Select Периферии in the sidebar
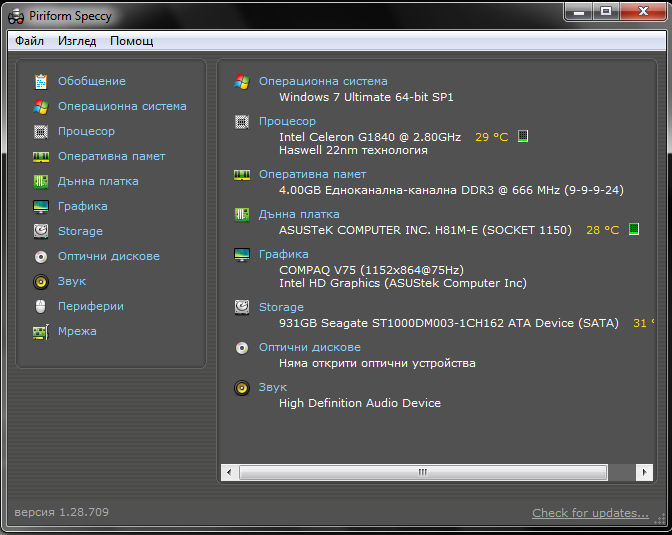This screenshot has width=672, height=535. [x=91, y=306]
